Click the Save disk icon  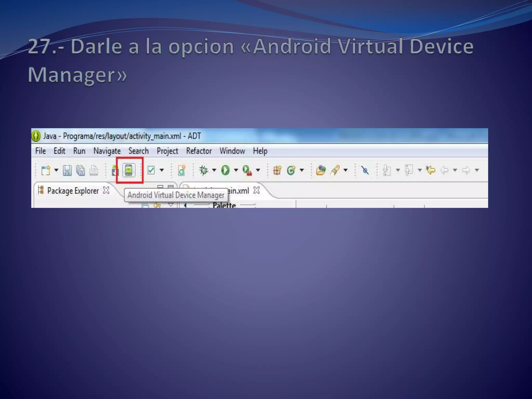tap(67, 171)
